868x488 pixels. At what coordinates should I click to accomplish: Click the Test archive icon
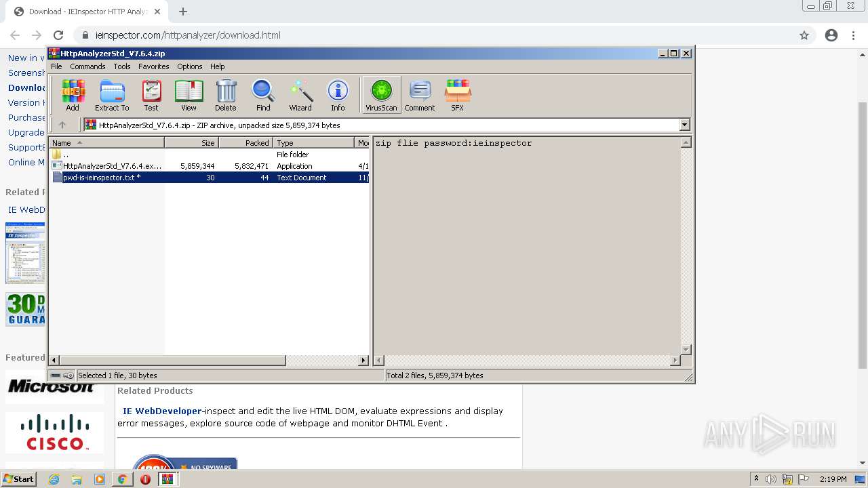151,95
